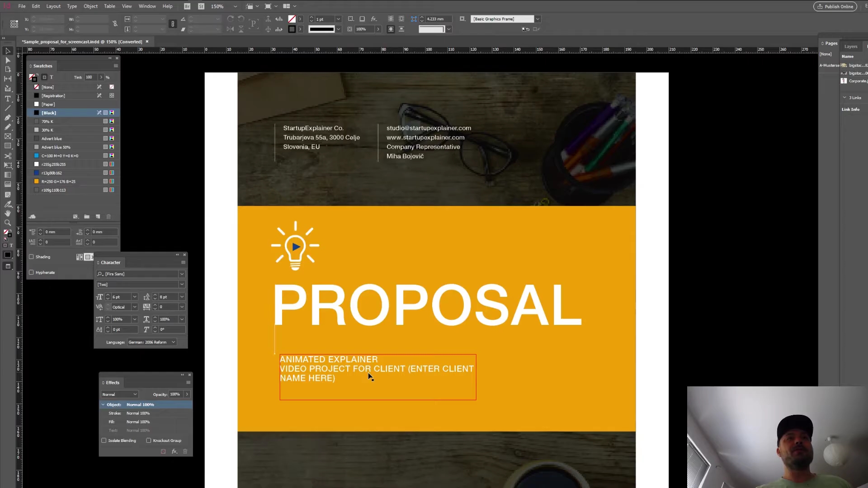
Task: Select the Pen tool
Action: [8, 117]
